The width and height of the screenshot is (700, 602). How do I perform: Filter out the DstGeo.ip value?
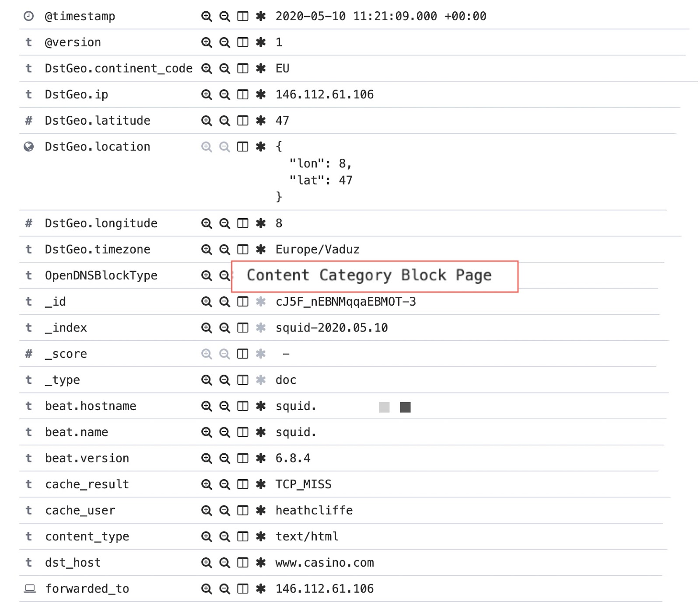(x=224, y=94)
